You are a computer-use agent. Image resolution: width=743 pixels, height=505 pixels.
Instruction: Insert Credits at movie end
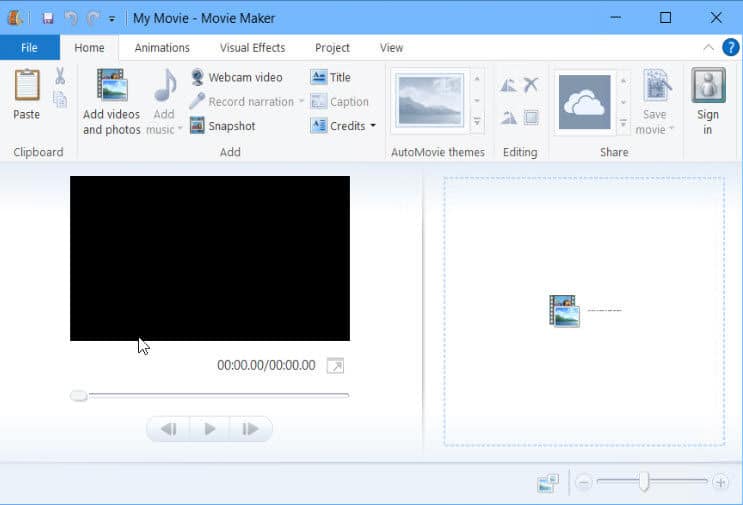click(338, 126)
